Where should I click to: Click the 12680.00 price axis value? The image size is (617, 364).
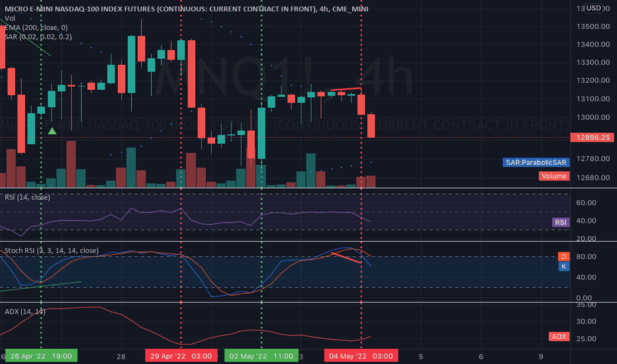[x=593, y=177]
